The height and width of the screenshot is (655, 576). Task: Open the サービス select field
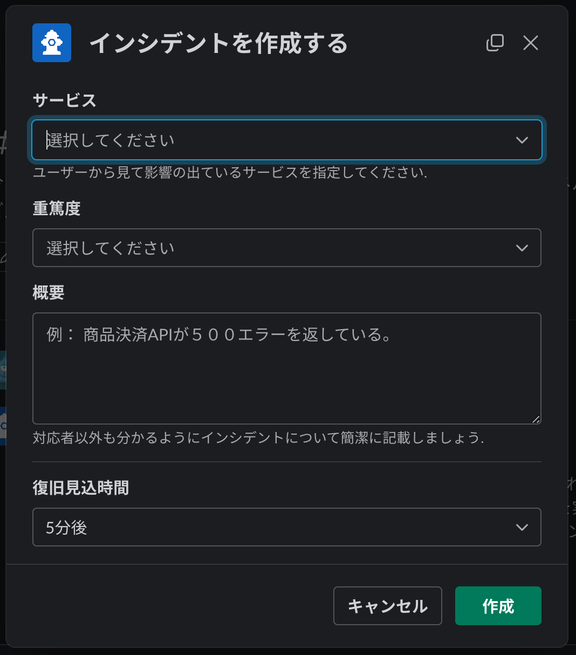click(287, 140)
